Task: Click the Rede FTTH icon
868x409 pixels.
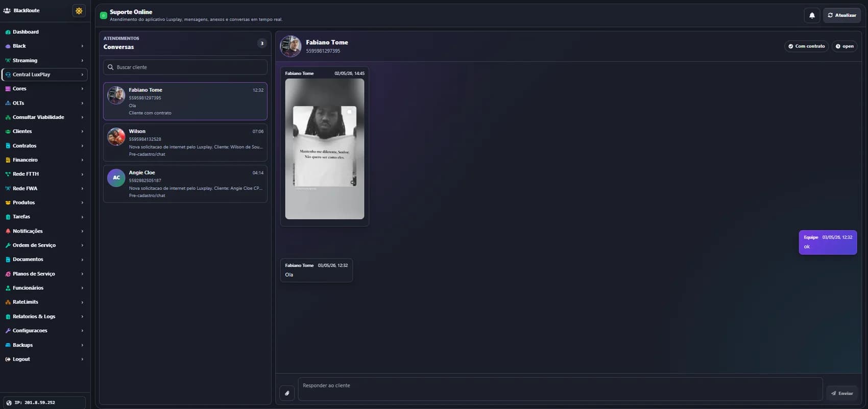Action: 8,174
